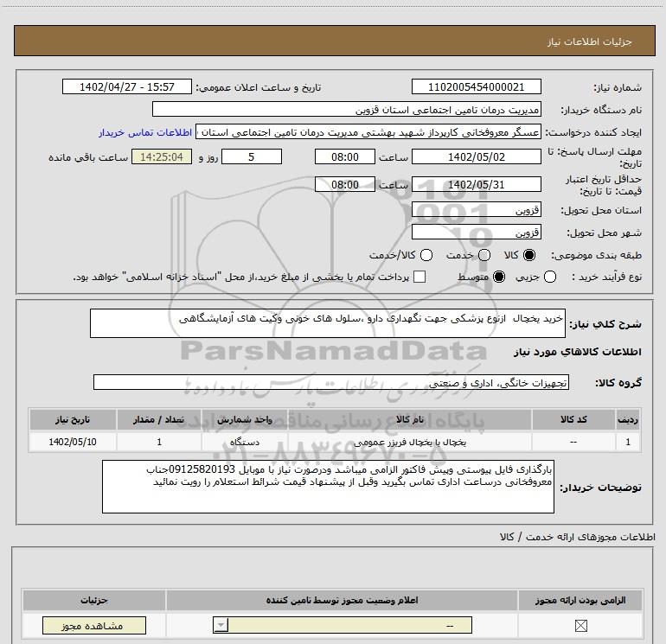Image resolution: width=666 pixels, height=644 pixels.
Task: Click the unit cell دستگاه
Action: coord(245,442)
